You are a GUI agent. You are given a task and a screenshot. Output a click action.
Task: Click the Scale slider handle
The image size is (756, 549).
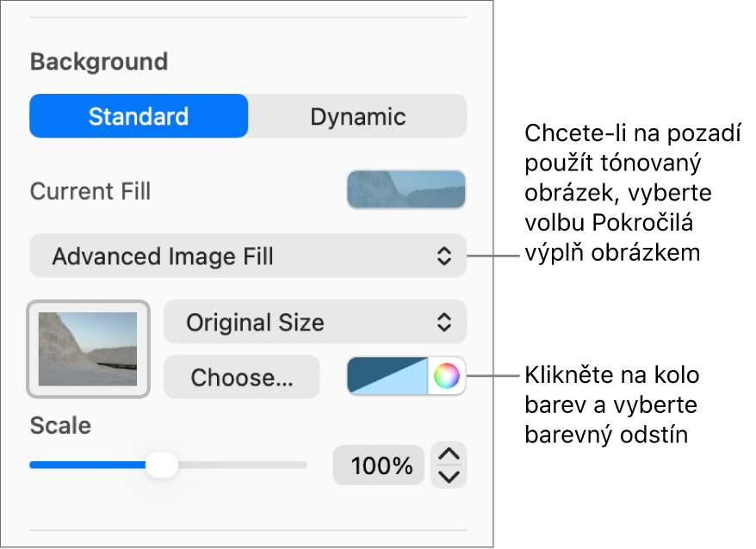coord(161,466)
